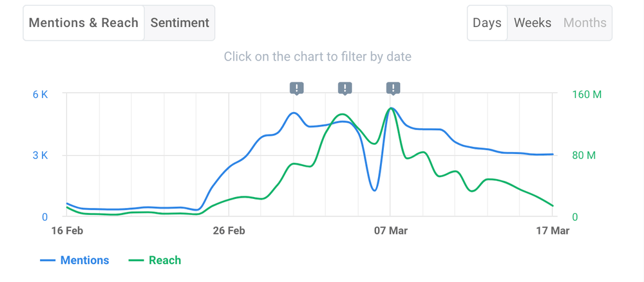Click the blue Mentions dip before 07 Mar
Screen dimensions: 644x282
pyautogui.click(x=374, y=190)
